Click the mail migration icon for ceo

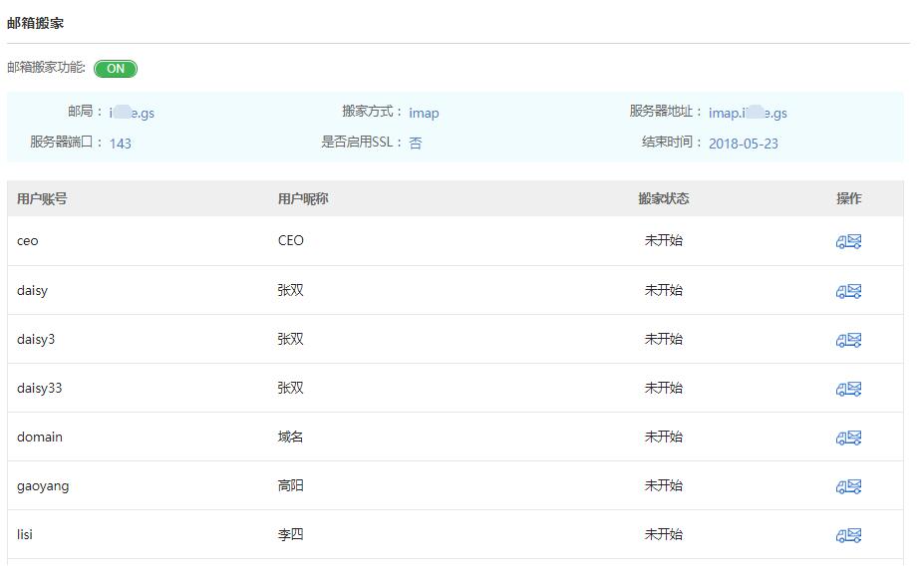click(848, 241)
